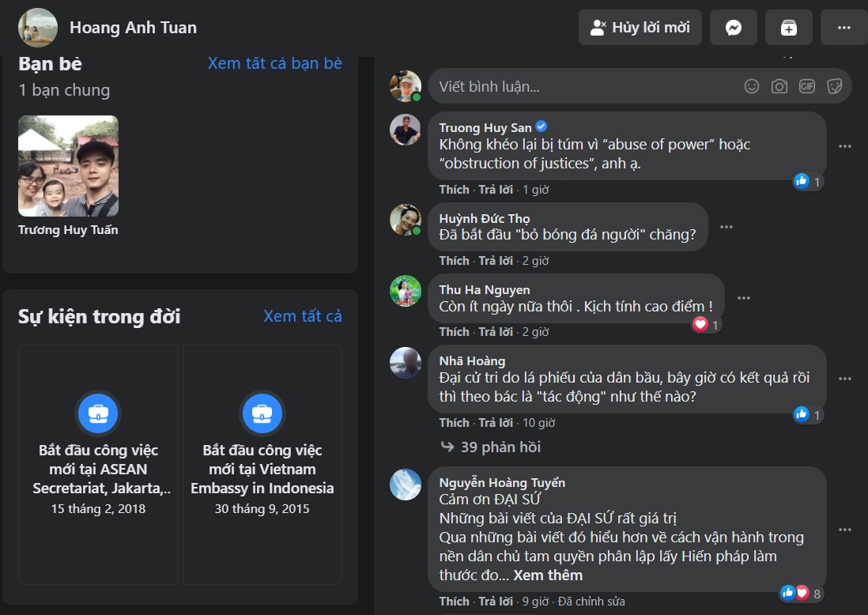Click the Vietnam Embassy work briefcase icon
The width and height of the screenshot is (868, 615).
coord(262,412)
